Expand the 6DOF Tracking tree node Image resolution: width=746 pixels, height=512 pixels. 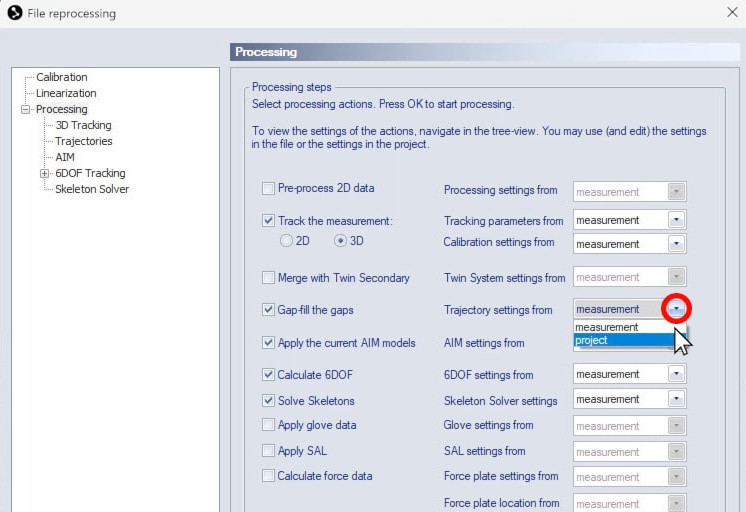click(x=44, y=173)
